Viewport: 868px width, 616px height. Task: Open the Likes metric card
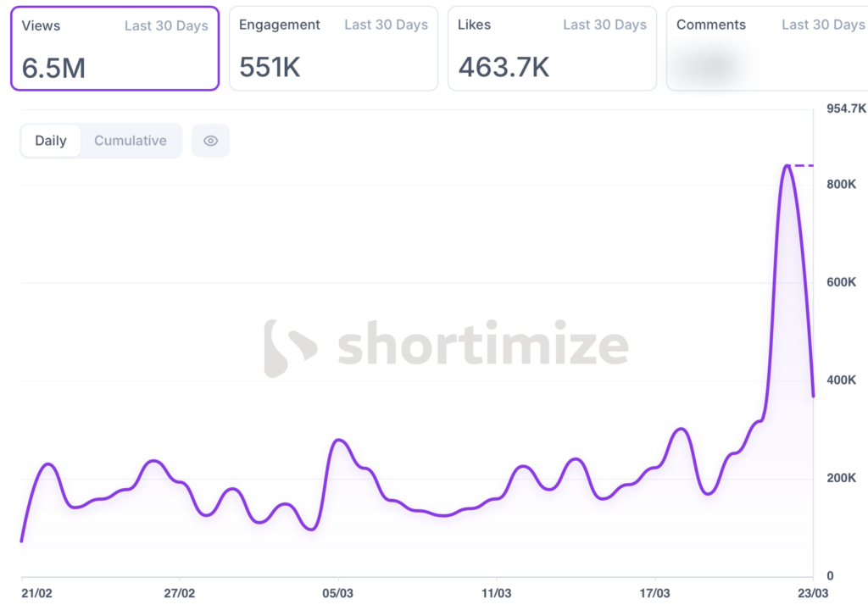[x=552, y=48]
